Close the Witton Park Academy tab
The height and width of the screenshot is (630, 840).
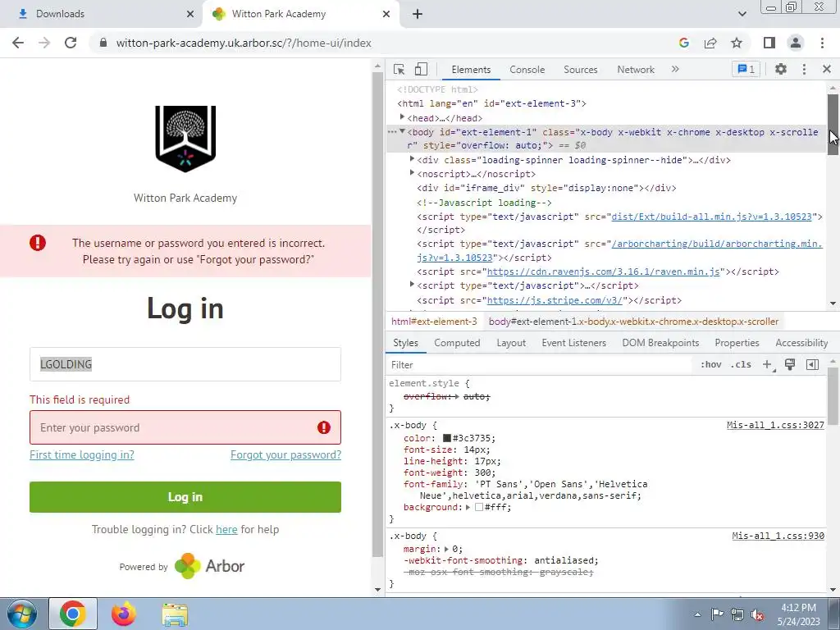386,14
